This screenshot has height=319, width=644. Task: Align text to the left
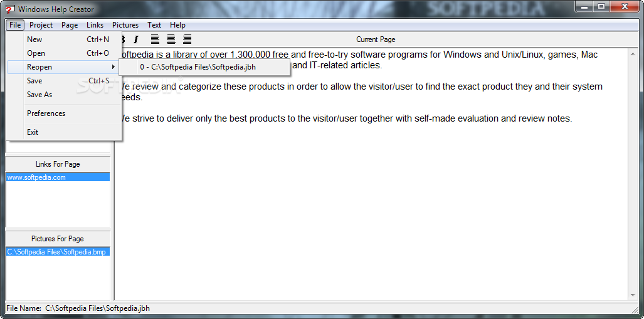(155, 39)
